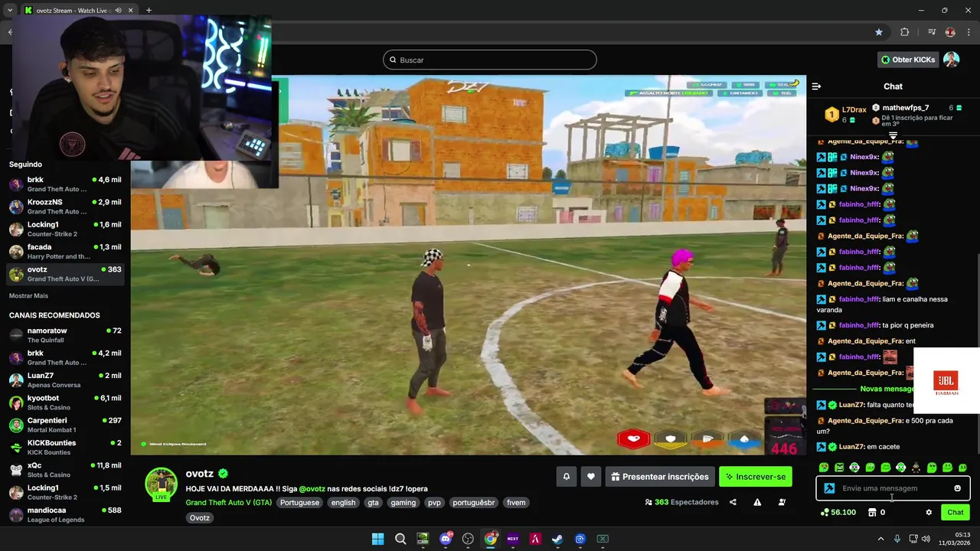Open Carpentieri recommended channel

65,425
